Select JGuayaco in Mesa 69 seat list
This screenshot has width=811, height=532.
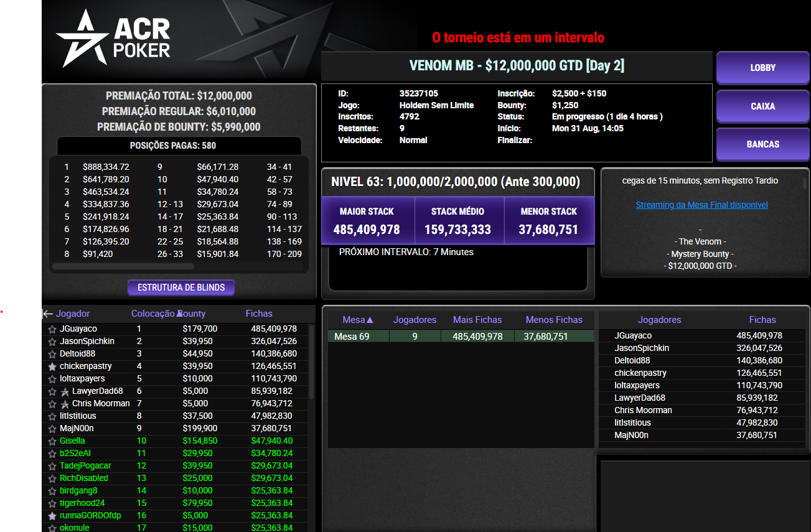pyautogui.click(x=702, y=335)
